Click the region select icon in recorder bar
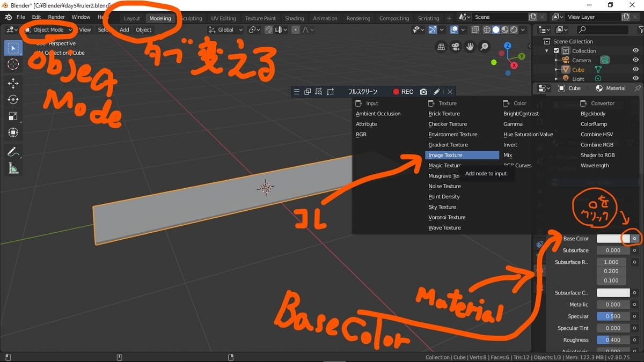The height and width of the screenshot is (362, 644). (x=331, y=92)
